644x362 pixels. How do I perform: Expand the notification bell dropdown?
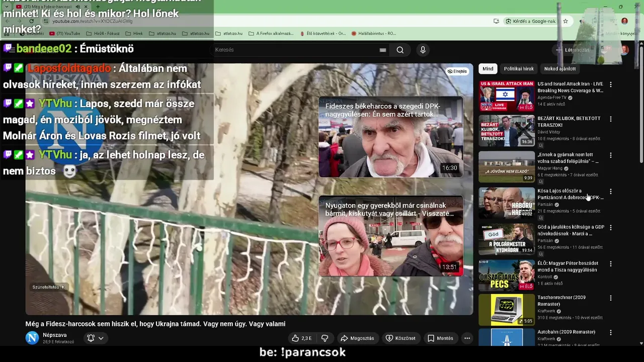tap(95, 338)
